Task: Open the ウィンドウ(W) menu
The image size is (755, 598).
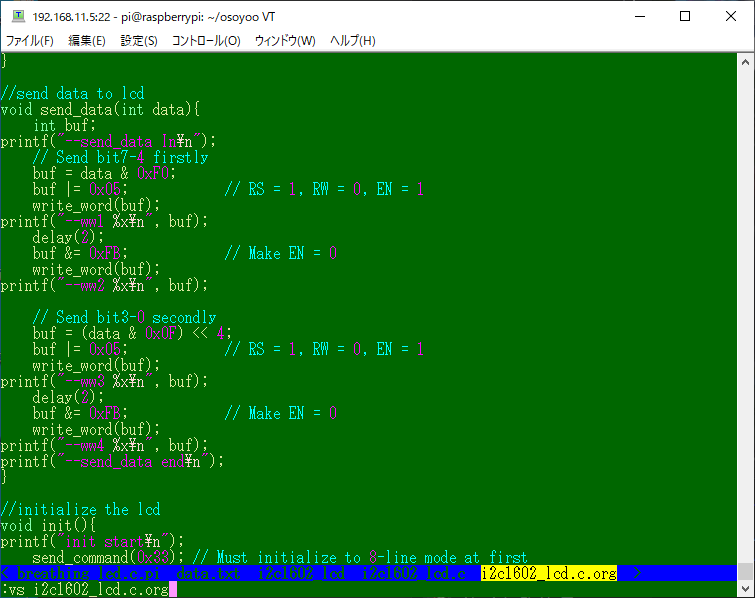Action: click(x=285, y=41)
